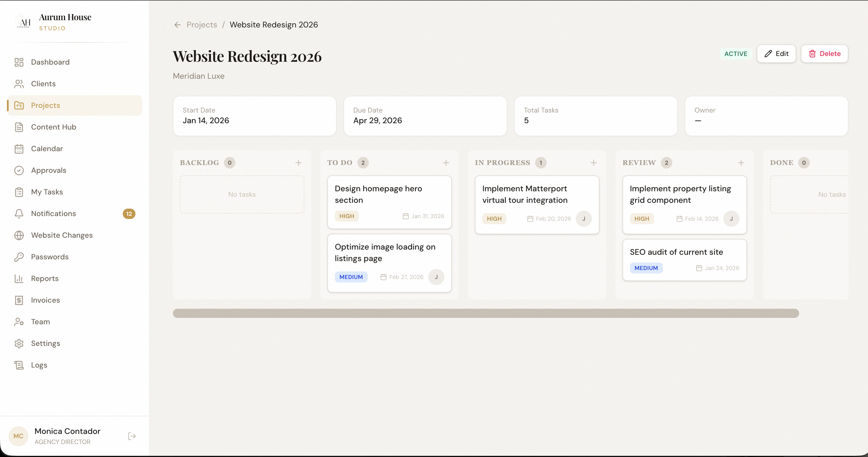
Task: Click the Passwords key icon
Action: 19,257
